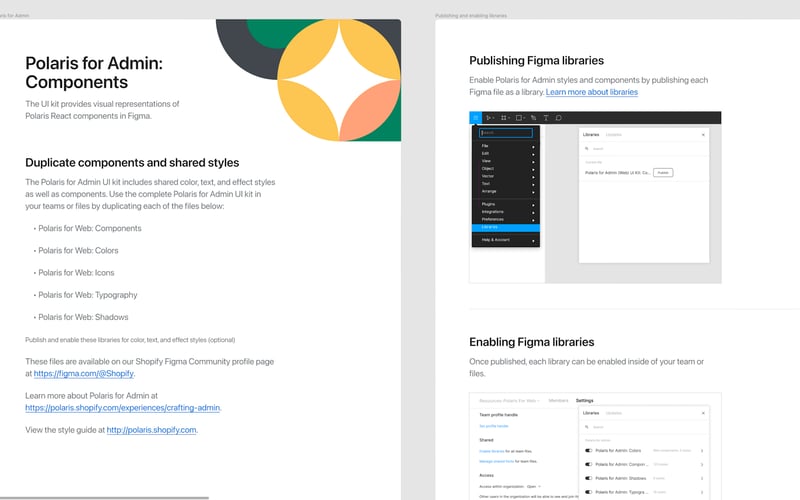The height and width of the screenshot is (500, 800).
Task: Toggle the Polaris for Admin: Colors library
Action: [588, 451]
